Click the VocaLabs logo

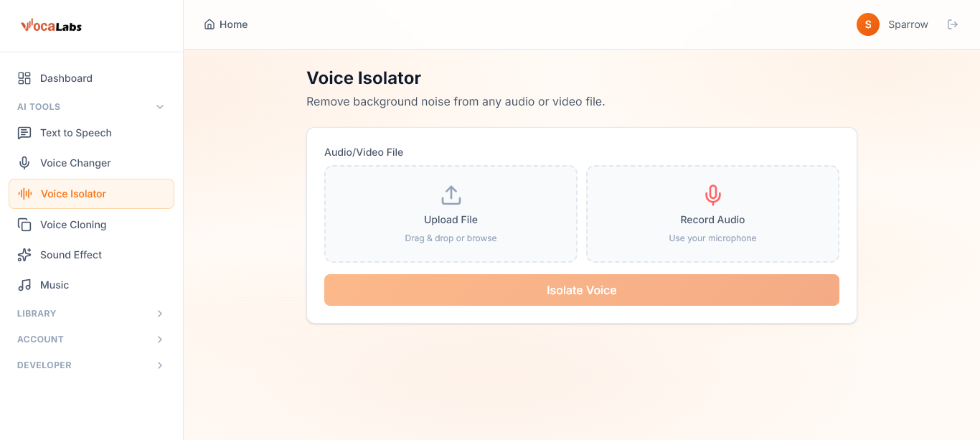pos(50,25)
